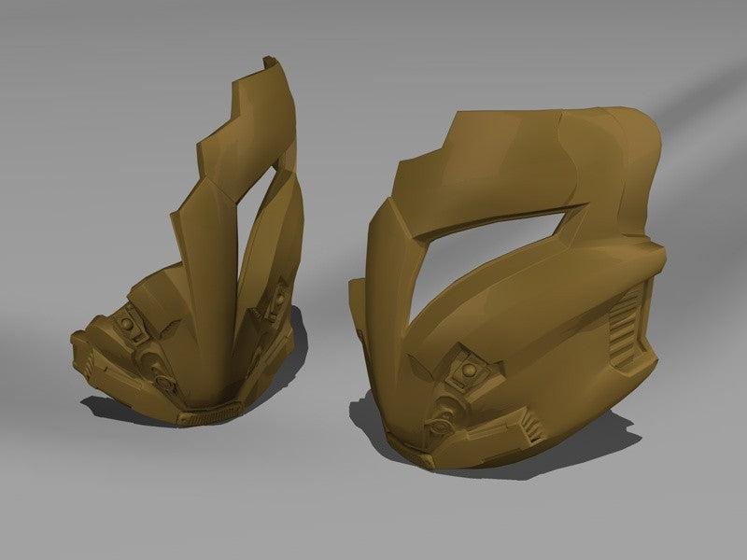The image size is (747, 560).
Task: Select the chin grille of the left helmet
Action: coord(211,413)
